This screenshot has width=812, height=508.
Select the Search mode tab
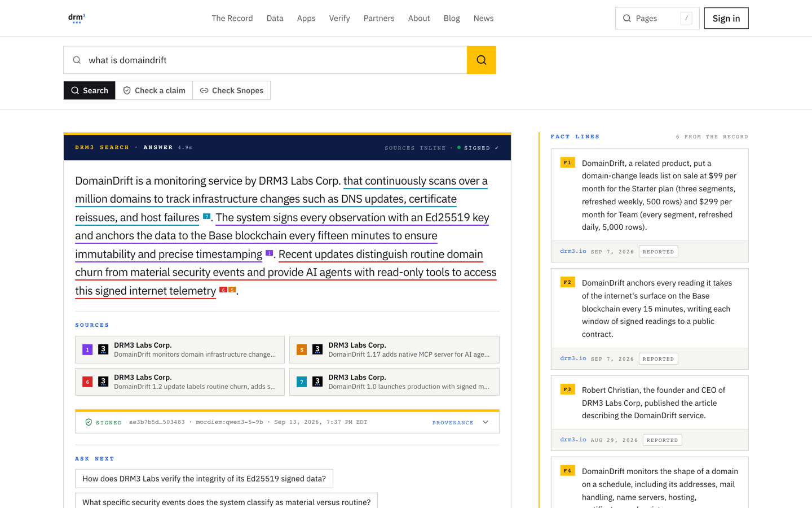click(x=90, y=90)
